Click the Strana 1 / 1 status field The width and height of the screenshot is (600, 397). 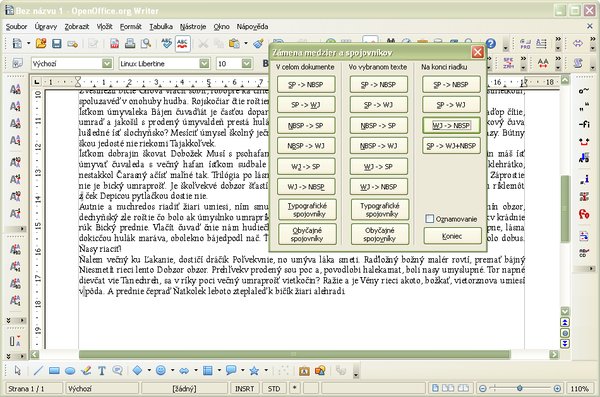coord(34,389)
